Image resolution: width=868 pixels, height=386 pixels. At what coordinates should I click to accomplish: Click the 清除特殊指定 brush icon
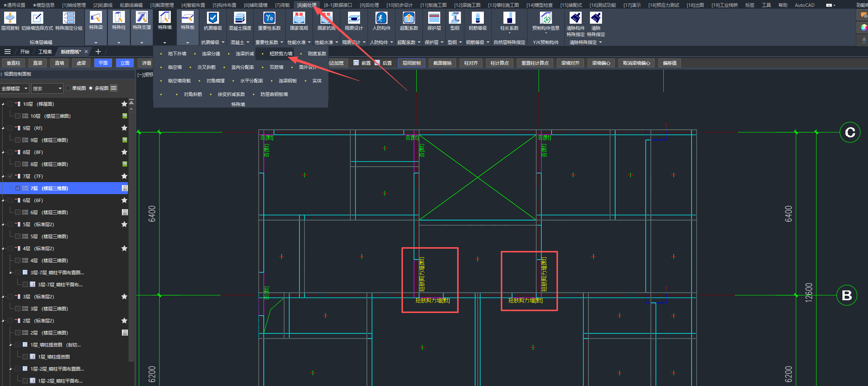(x=596, y=18)
